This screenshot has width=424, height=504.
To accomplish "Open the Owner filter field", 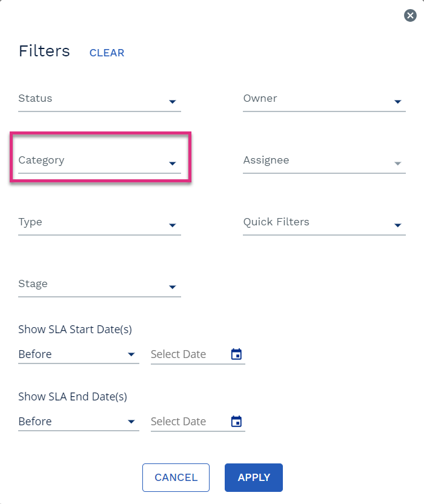I will click(324, 99).
